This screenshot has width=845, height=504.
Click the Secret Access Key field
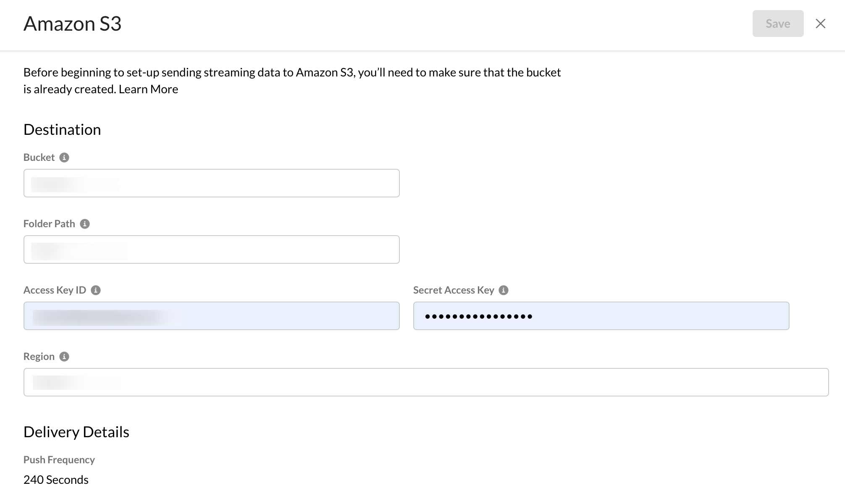click(x=601, y=315)
